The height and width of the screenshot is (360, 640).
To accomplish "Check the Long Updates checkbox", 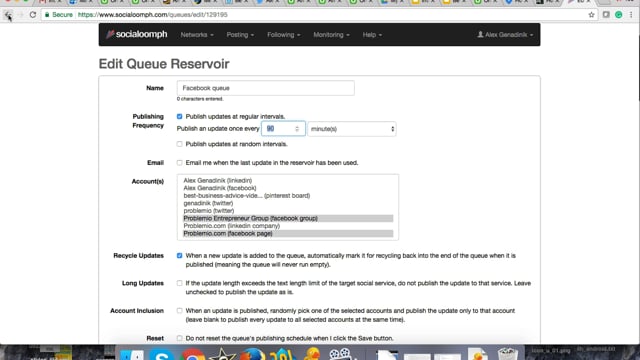I will (180, 283).
